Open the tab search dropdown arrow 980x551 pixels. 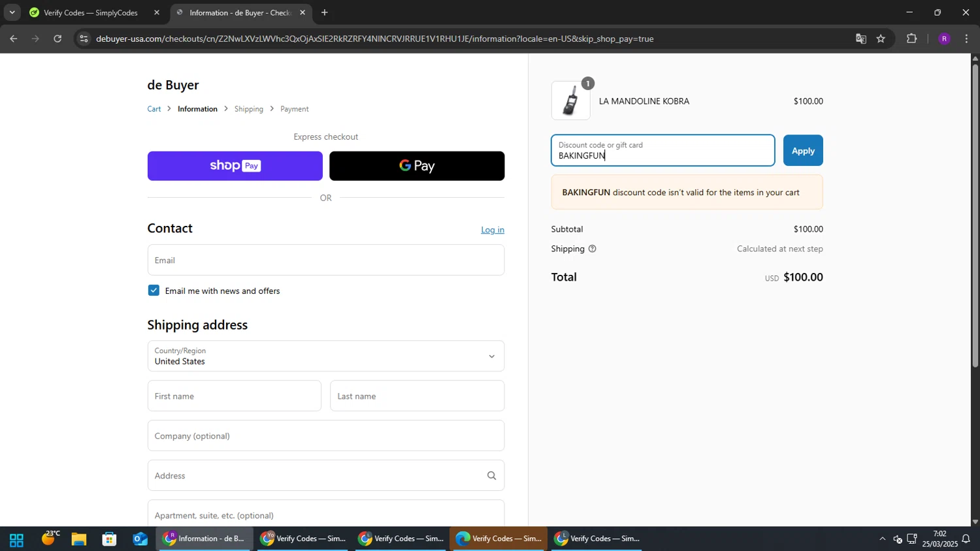coord(12,12)
